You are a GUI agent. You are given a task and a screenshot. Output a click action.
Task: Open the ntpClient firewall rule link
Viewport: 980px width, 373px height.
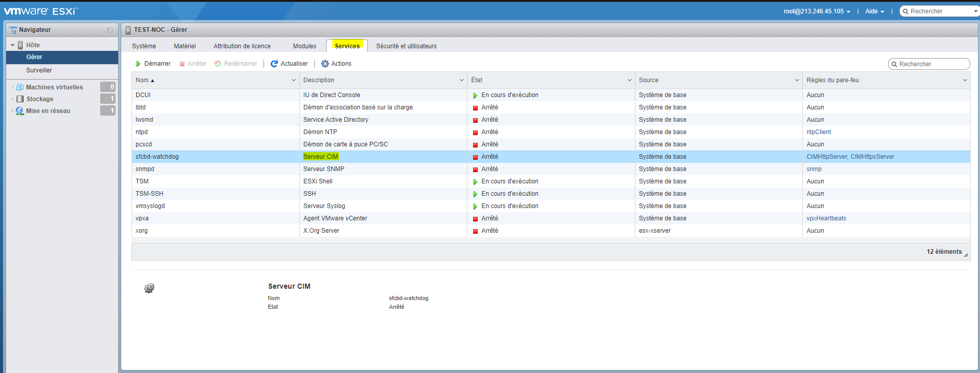click(x=819, y=132)
